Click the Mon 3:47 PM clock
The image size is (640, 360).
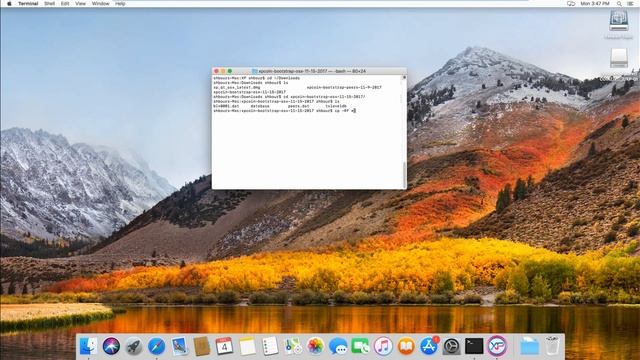[x=595, y=3]
